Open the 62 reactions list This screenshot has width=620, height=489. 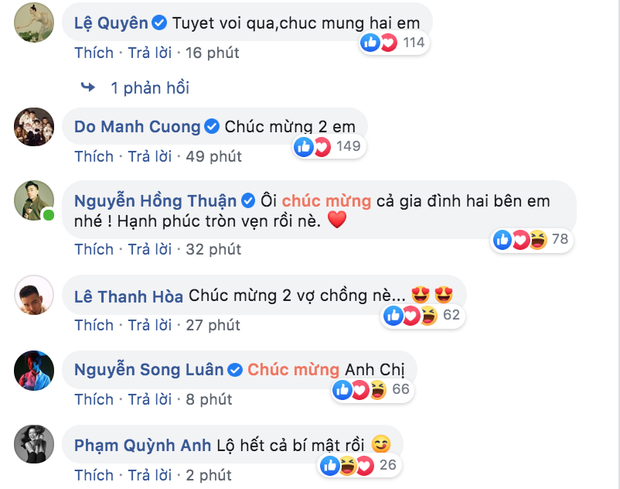point(423,316)
